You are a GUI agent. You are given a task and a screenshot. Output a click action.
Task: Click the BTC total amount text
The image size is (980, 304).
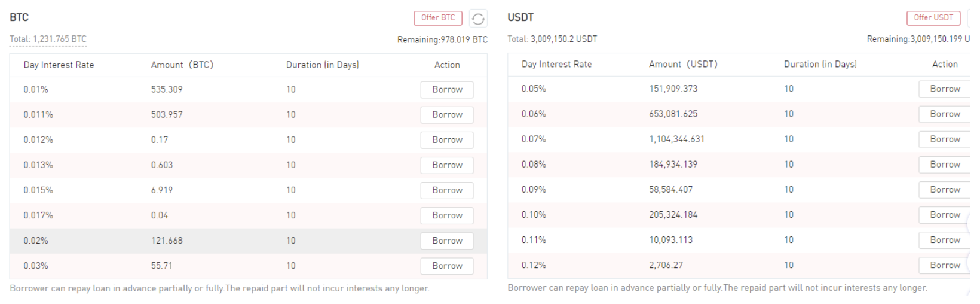coord(48,39)
